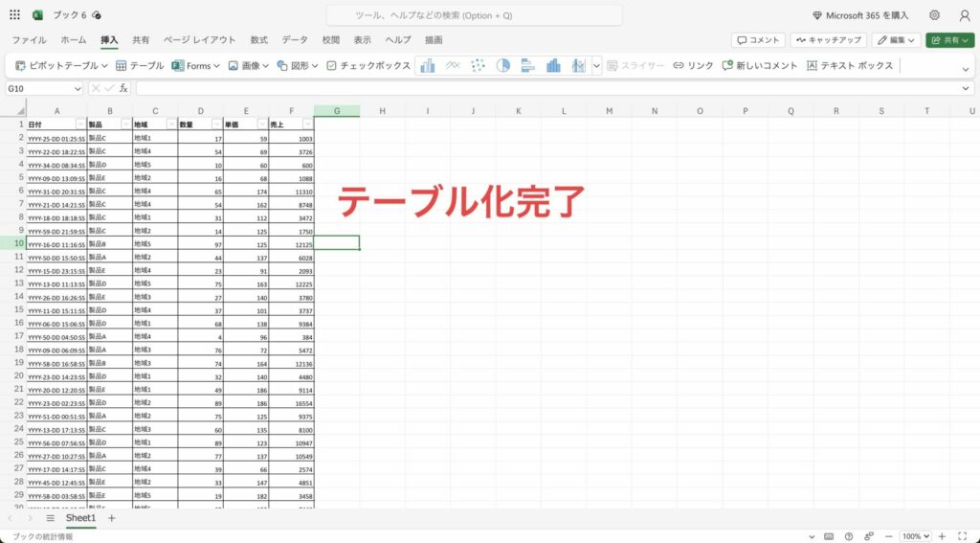Open the コメント pane button
980x543 pixels.
click(758, 40)
